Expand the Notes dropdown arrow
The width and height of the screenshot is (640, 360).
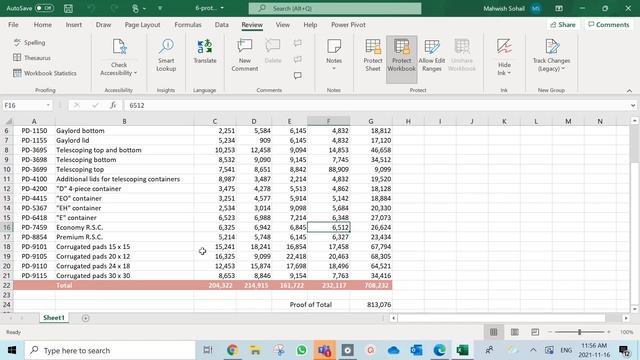pos(334,69)
